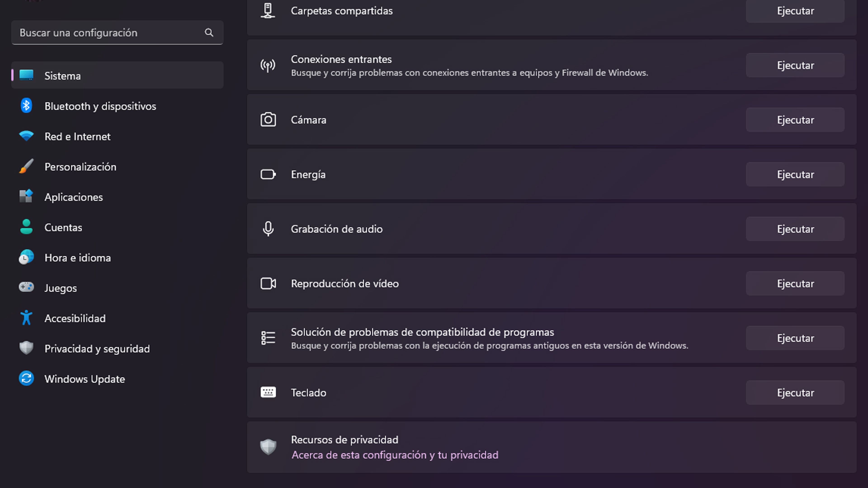Click Ejecutar for Reproducción de vídeo

pos(795,283)
